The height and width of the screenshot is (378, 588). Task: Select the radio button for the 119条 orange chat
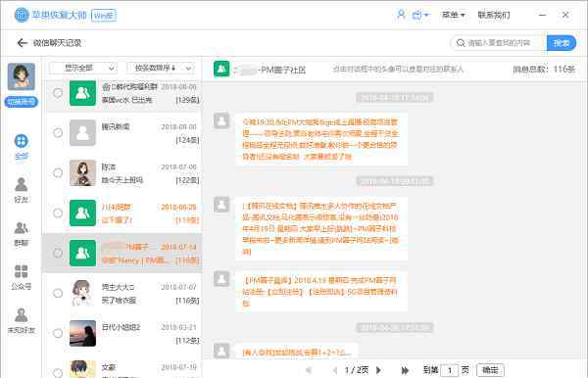(x=58, y=213)
